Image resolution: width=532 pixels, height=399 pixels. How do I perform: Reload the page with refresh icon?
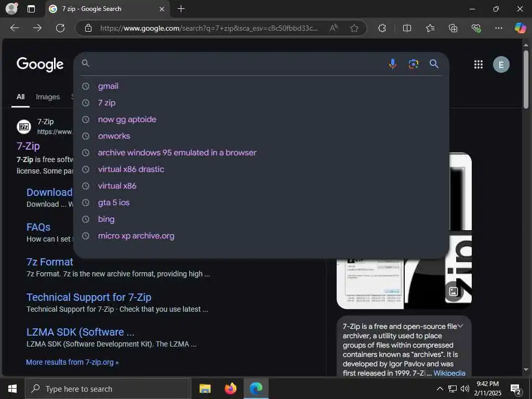click(x=60, y=28)
